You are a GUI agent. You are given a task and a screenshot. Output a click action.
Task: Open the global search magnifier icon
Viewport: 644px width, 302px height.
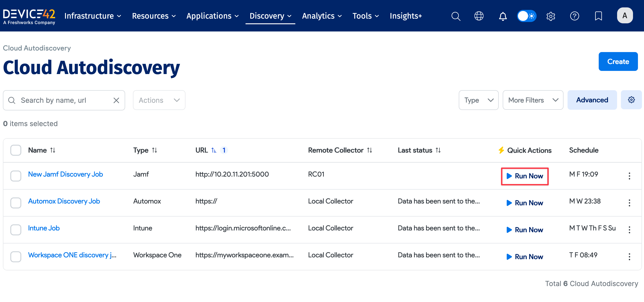point(455,16)
